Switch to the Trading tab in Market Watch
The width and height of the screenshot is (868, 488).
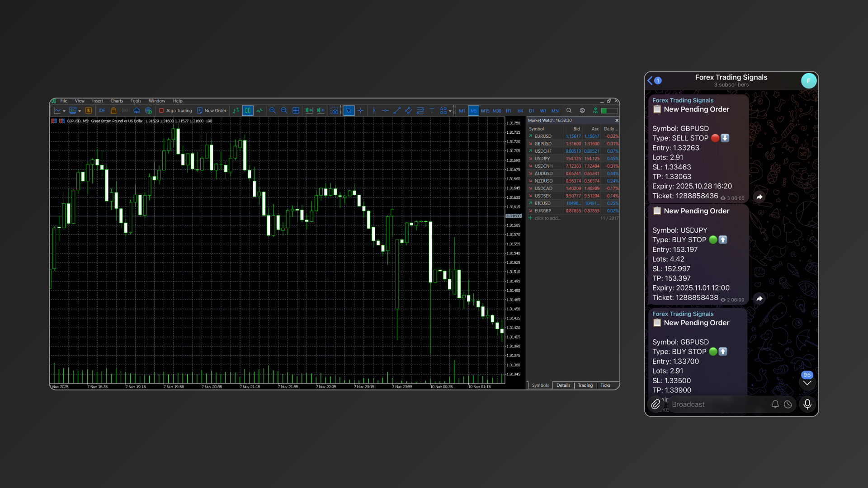pyautogui.click(x=585, y=385)
